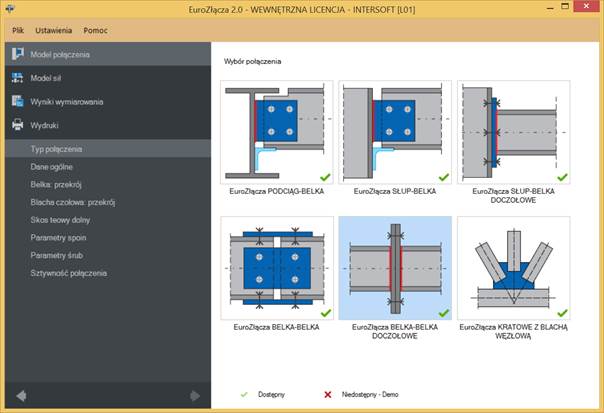Viewport: 604px width, 413px height.
Task: Open Wydruki section
Action: tap(108, 125)
